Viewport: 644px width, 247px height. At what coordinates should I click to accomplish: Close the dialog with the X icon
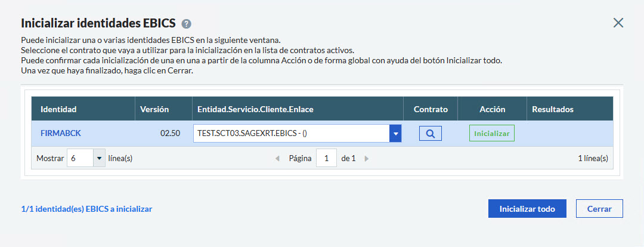point(618,23)
